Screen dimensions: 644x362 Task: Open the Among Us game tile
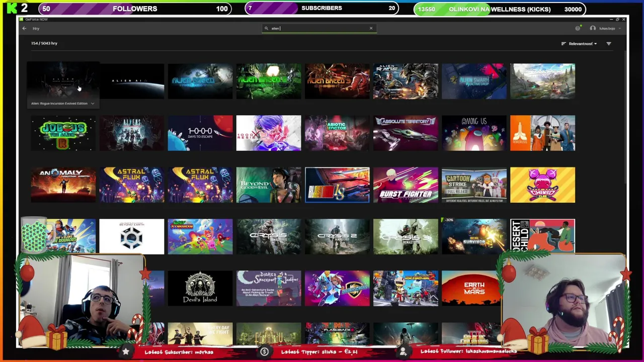coord(474,133)
